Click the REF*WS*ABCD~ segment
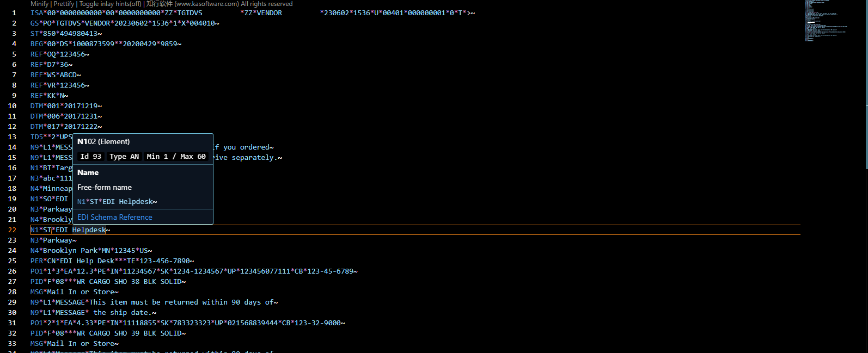This screenshot has width=868, height=353. 56,75
